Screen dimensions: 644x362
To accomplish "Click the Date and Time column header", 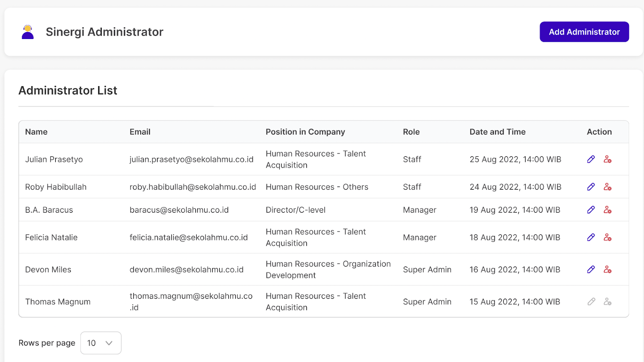I will (497, 132).
